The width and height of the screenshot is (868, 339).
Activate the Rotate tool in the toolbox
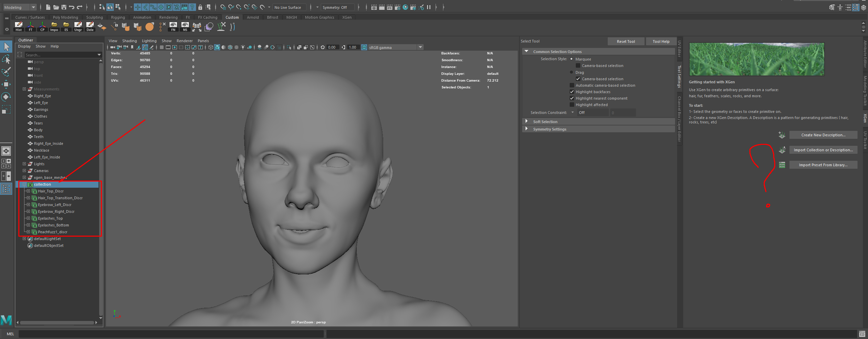click(6, 97)
